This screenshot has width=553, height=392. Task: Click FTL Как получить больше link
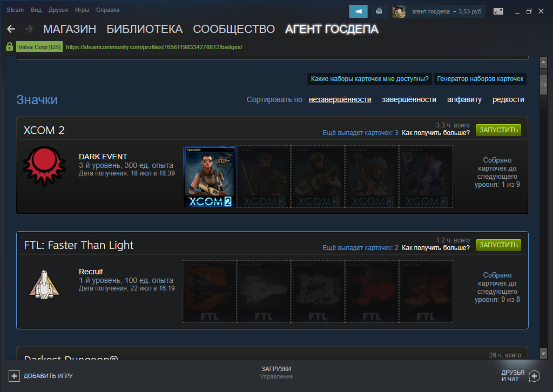pyautogui.click(x=436, y=248)
